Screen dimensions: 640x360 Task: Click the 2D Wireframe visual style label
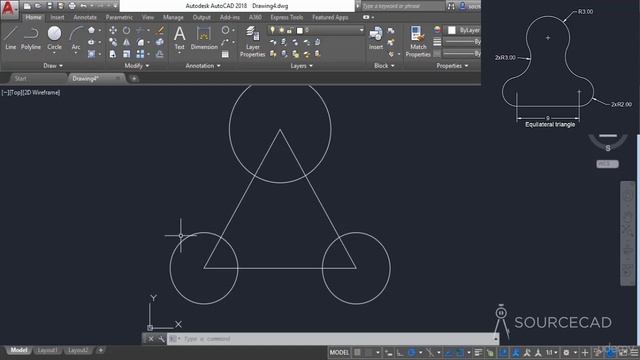[x=40, y=93]
